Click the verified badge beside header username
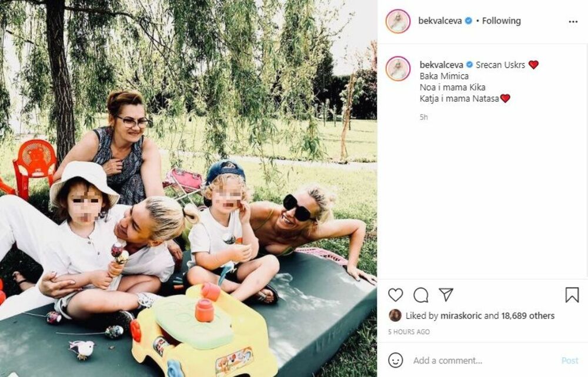 469,21
